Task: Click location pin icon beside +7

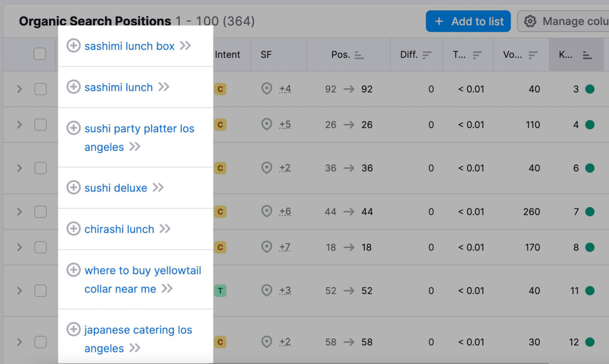Action: (x=267, y=247)
